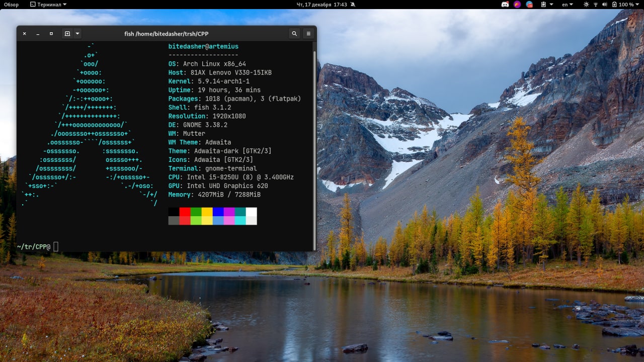Click the blue color block

218,212
